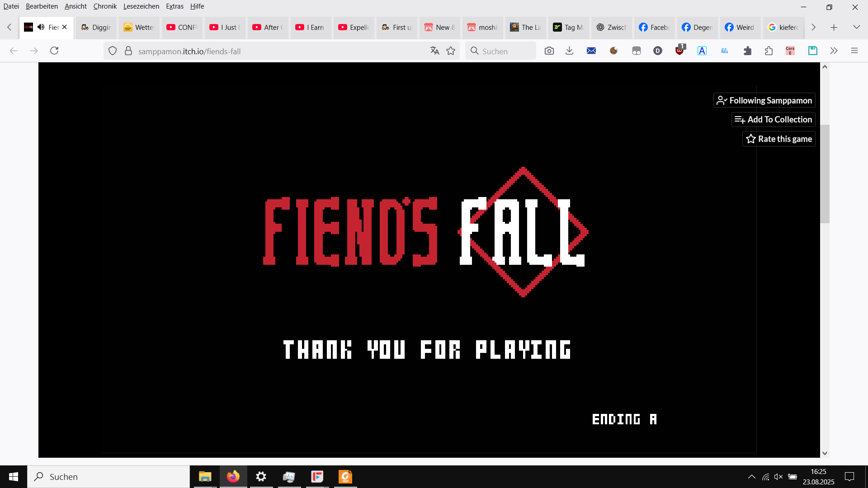Image resolution: width=868 pixels, height=488 pixels.
Task: Click the mail envelope toolbar icon
Action: click(x=591, y=51)
